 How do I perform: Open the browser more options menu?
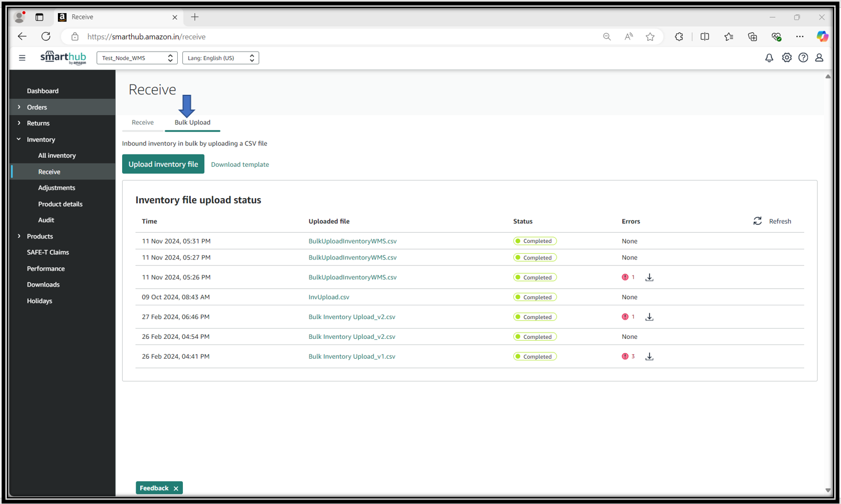pyautogui.click(x=800, y=37)
